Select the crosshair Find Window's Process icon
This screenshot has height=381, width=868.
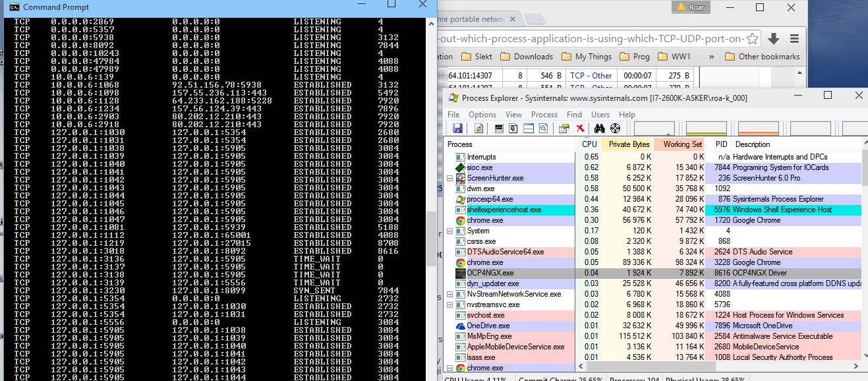tap(616, 129)
